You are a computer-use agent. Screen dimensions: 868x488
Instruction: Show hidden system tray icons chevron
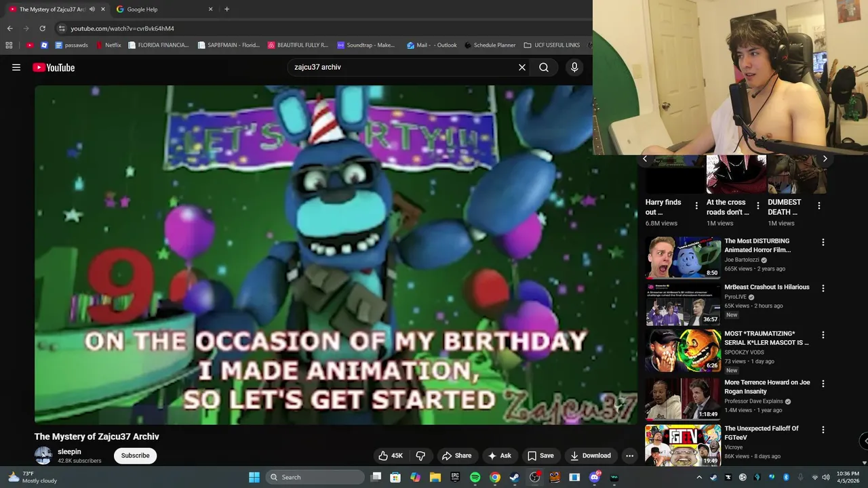[699, 477]
